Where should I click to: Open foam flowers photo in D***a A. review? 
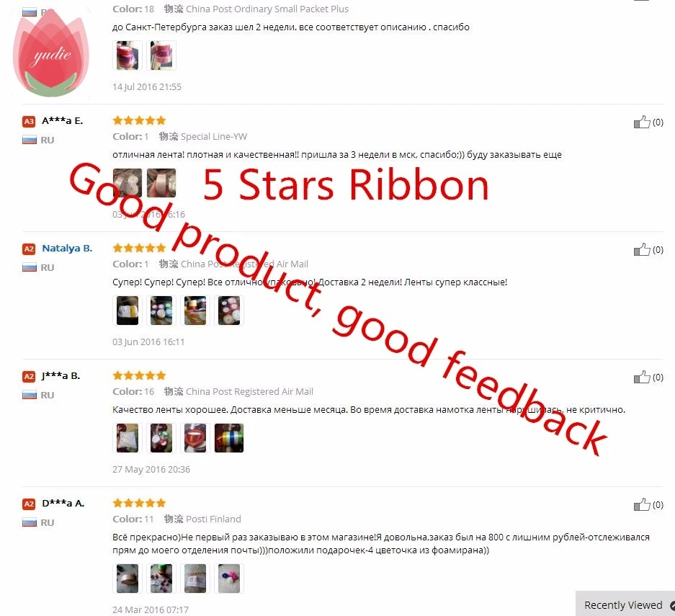[x=229, y=579]
